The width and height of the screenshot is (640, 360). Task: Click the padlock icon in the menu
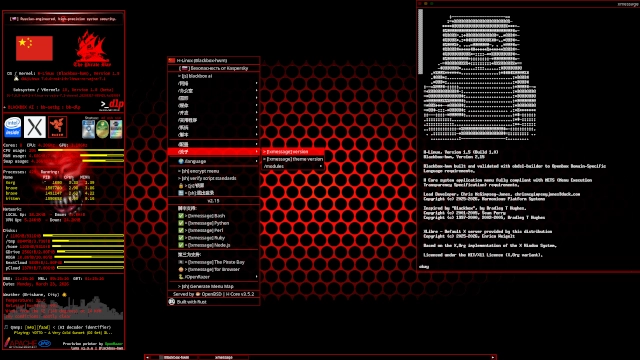coord(181,185)
